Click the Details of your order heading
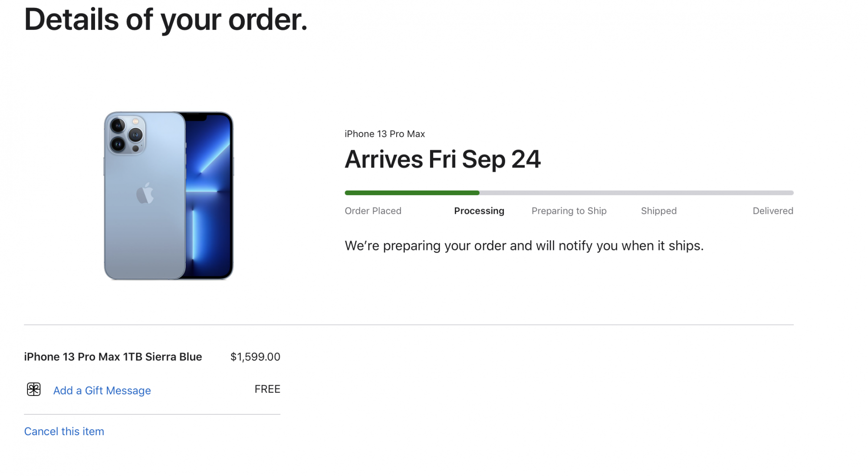The height and width of the screenshot is (476, 868). click(166, 20)
